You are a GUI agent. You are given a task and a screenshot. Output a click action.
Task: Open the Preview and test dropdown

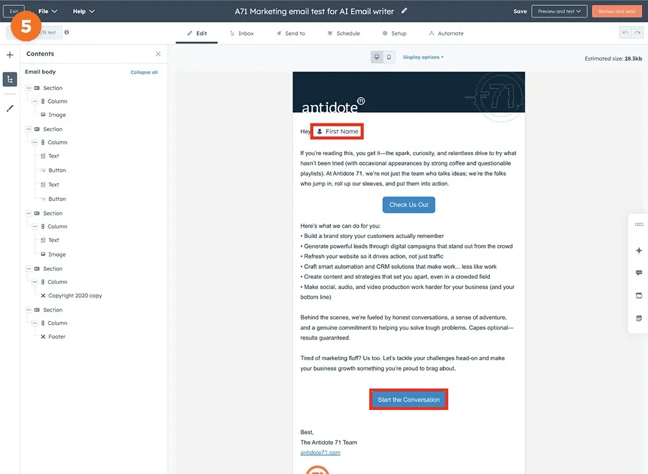(559, 11)
